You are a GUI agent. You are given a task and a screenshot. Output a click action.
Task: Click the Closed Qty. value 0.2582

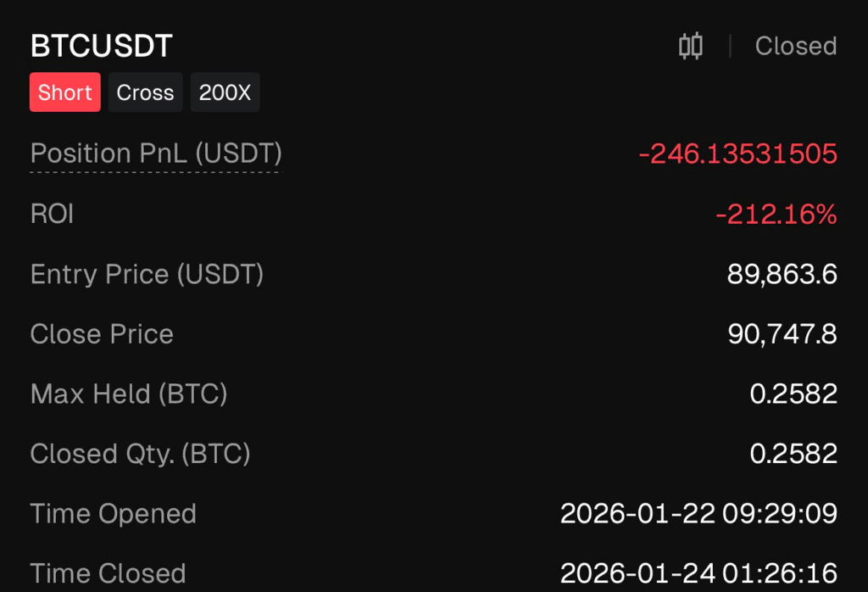pyautogui.click(x=793, y=454)
